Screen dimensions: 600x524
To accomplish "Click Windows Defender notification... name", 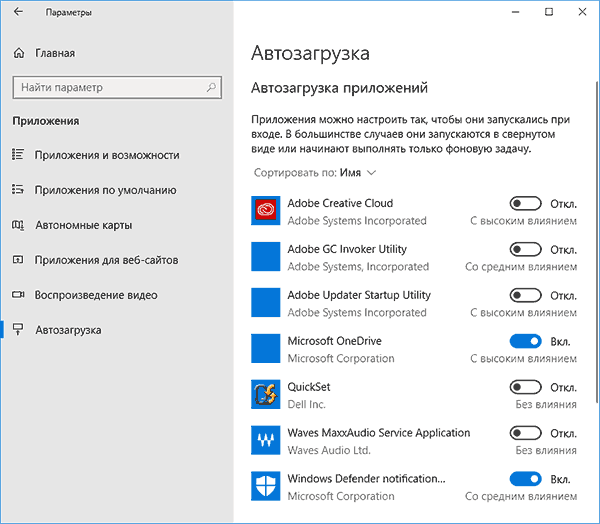I will [x=367, y=478].
